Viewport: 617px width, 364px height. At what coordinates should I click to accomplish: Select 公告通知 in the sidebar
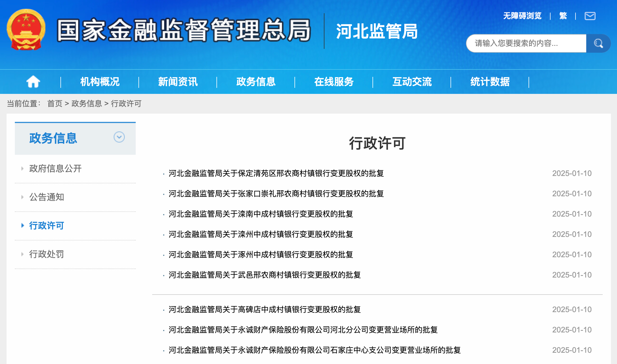[x=47, y=197]
